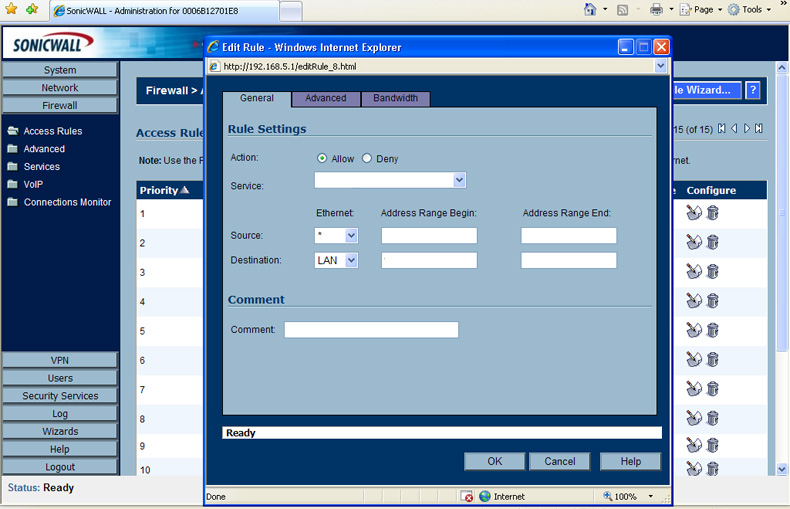Open the browser Tools menu dropdown
This screenshot has width=790, height=509.
pos(769,10)
